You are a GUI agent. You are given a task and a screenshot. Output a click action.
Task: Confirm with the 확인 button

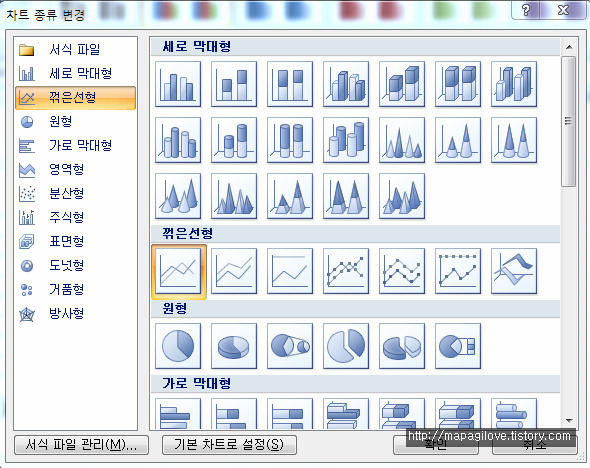click(x=436, y=445)
